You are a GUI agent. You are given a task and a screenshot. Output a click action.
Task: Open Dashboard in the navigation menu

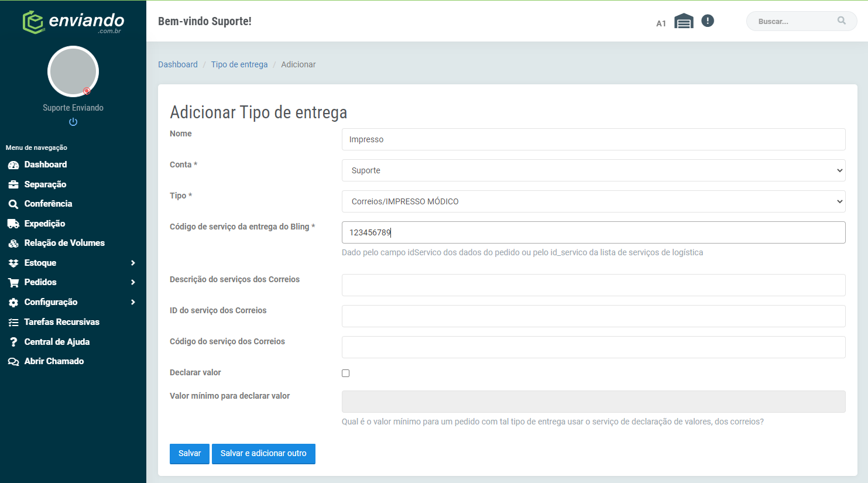point(46,165)
